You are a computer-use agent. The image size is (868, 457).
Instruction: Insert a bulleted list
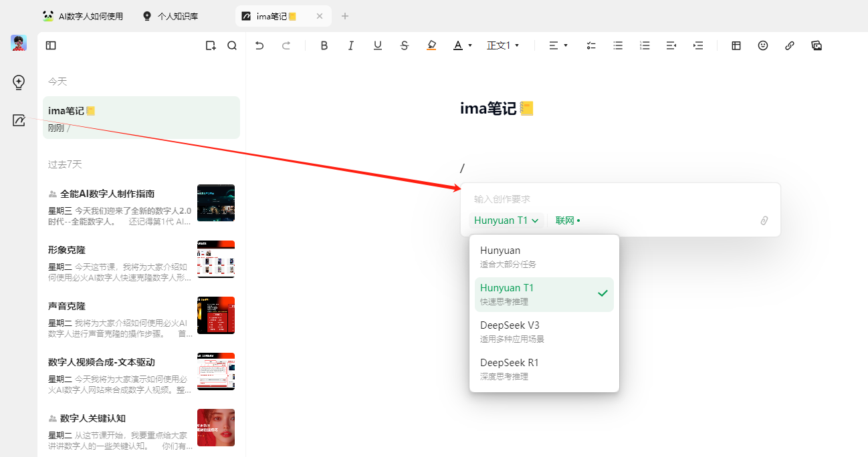pyautogui.click(x=618, y=45)
